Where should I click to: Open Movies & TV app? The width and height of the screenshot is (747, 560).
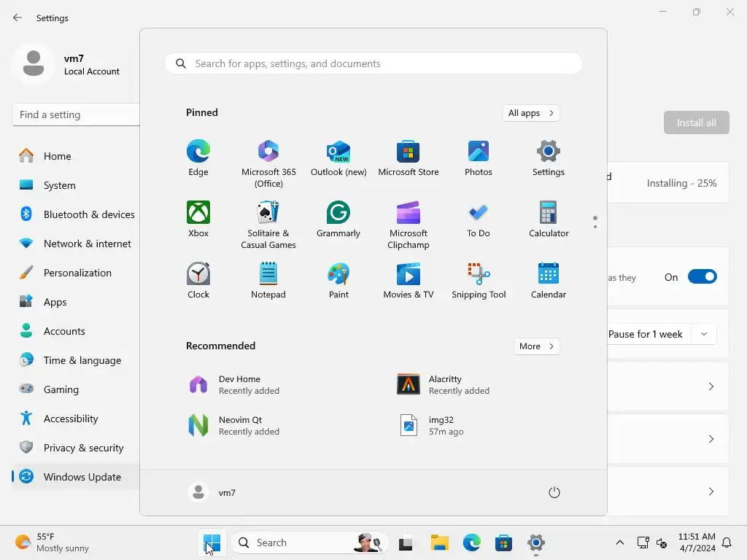coord(409,281)
